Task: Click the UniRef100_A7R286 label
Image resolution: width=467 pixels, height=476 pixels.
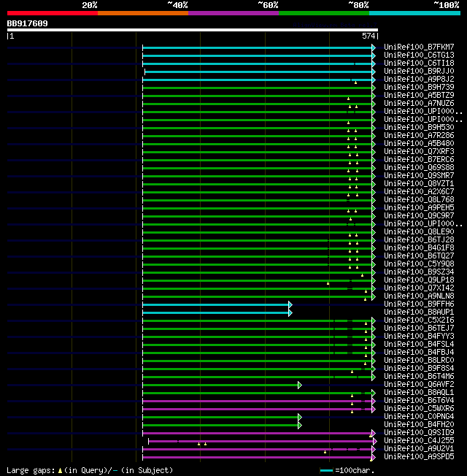Action: 419,135
